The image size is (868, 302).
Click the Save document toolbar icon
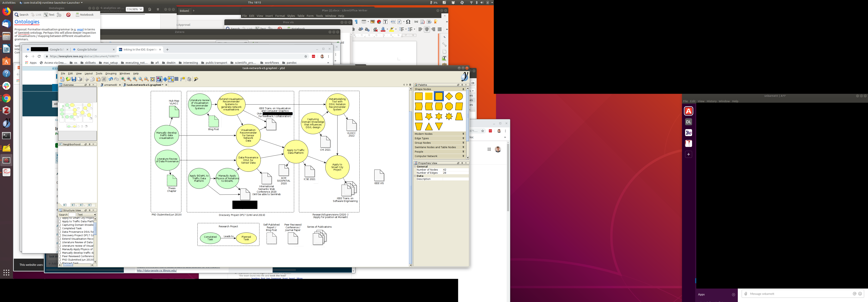tap(74, 79)
